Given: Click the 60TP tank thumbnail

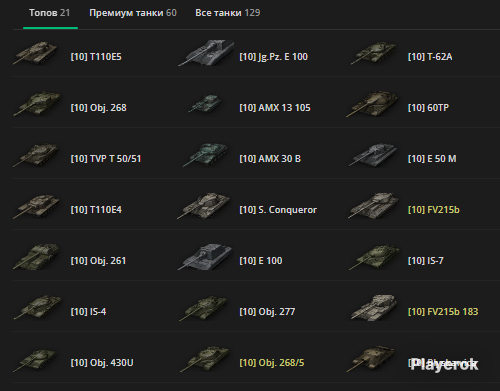Looking at the screenshot, I should point(373,104).
